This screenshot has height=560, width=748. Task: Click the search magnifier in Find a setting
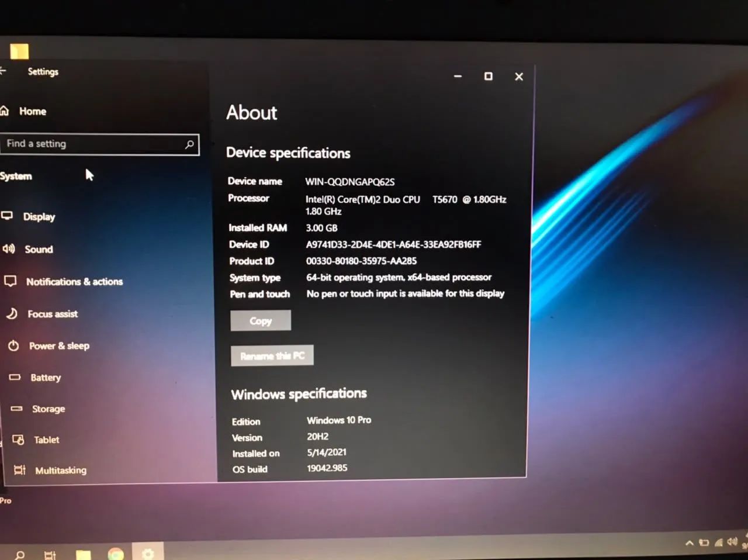pyautogui.click(x=189, y=144)
